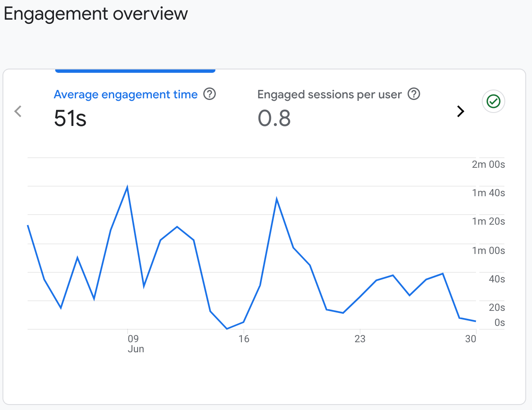Click the green checkmark data quality icon

(494, 101)
